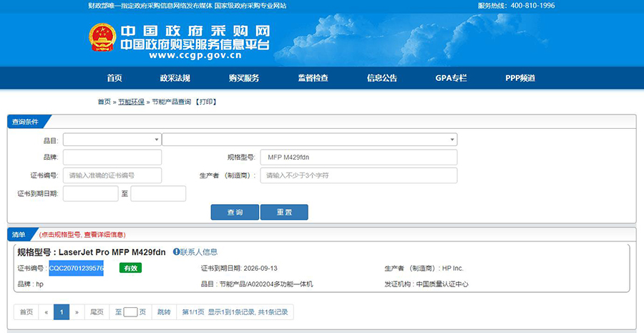Click the 重置 reset button
The image size is (644, 333).
284,212
